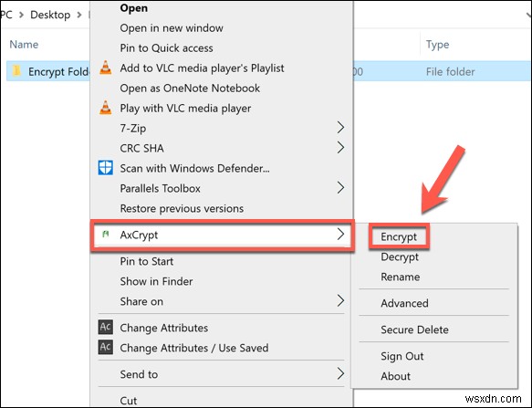532x408 pixels.
Task: Choose Show in Finder
Action: (156, 281)
